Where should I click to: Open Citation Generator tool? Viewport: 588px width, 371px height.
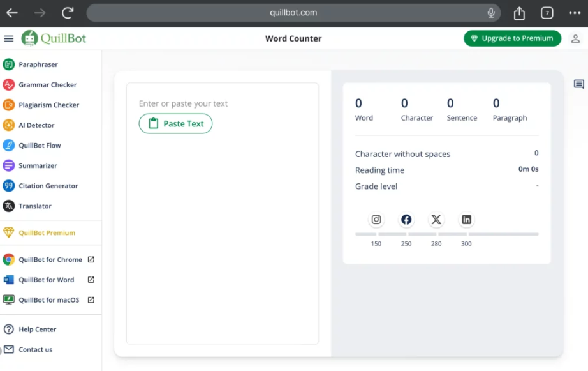tap(48, 186)
